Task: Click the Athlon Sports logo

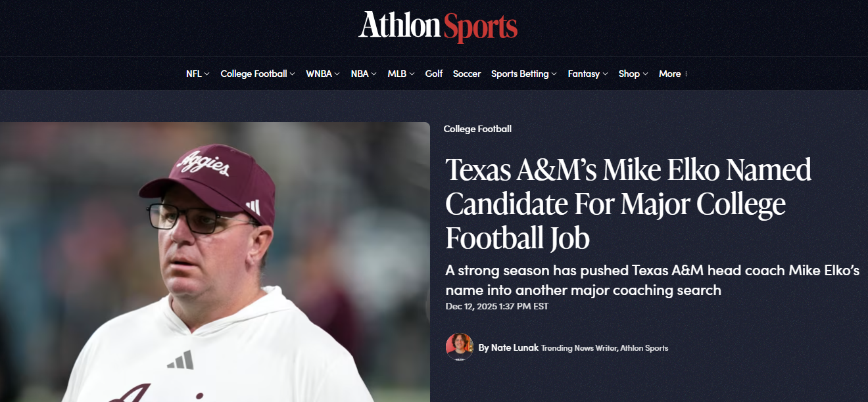Action: [438, 26]
